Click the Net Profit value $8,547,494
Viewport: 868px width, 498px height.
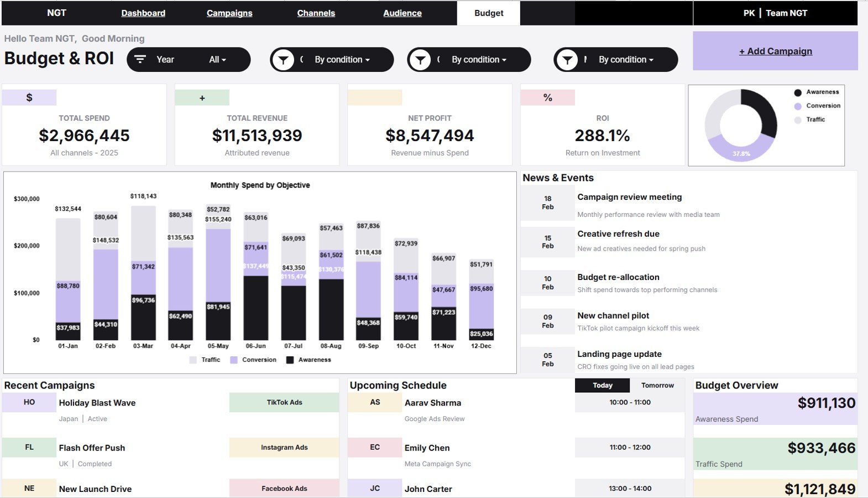(x=430, y=136)
